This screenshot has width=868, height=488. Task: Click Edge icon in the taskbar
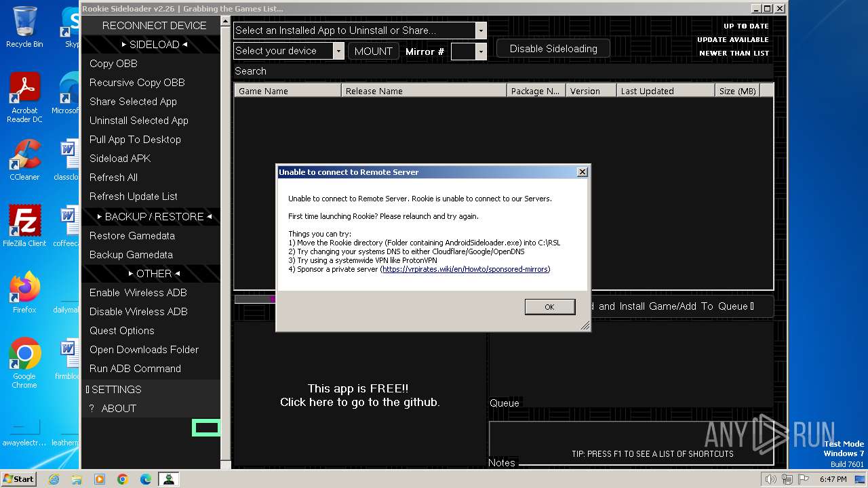(x=146, y=479)
